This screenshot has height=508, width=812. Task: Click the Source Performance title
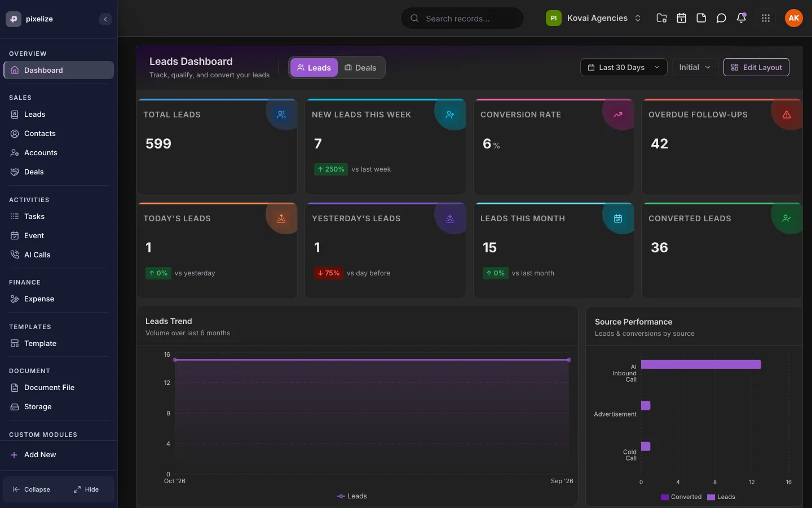[x=633, y=322]
